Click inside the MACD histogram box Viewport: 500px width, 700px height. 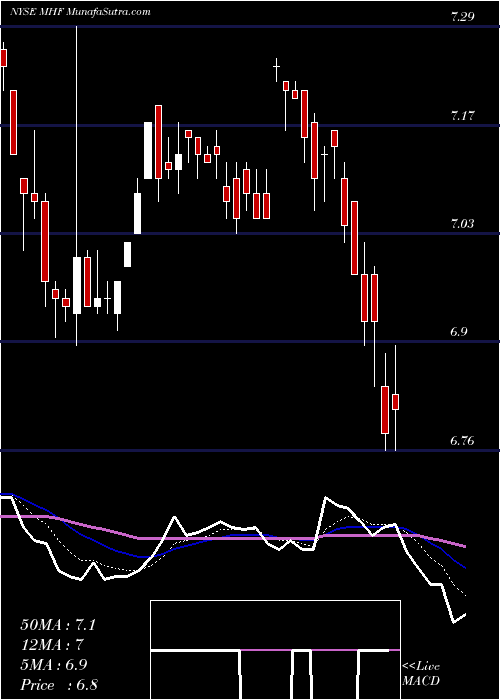tap(275, 650)
